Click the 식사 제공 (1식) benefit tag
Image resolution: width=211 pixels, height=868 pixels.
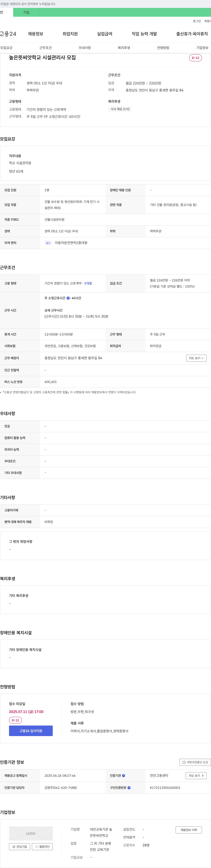(x=120, y=109)
